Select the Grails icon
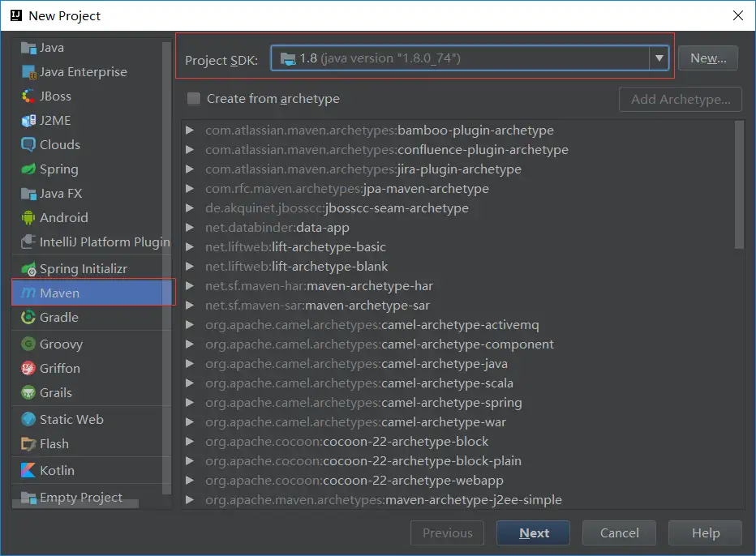 point(28,393)
